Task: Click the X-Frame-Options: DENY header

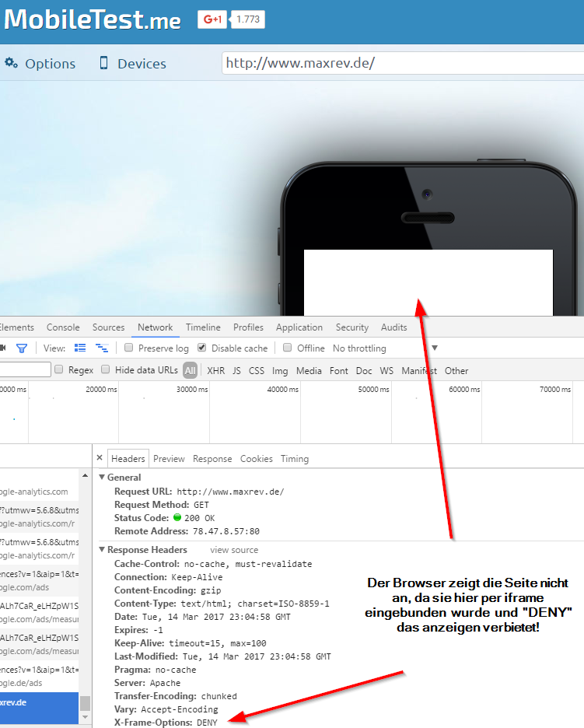Action: point(166,723)
